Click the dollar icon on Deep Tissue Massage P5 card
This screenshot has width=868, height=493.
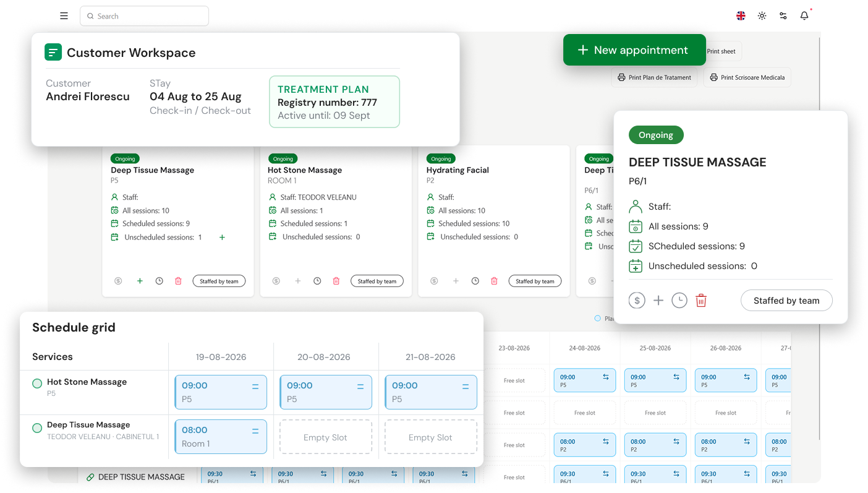tap(118, 281)
